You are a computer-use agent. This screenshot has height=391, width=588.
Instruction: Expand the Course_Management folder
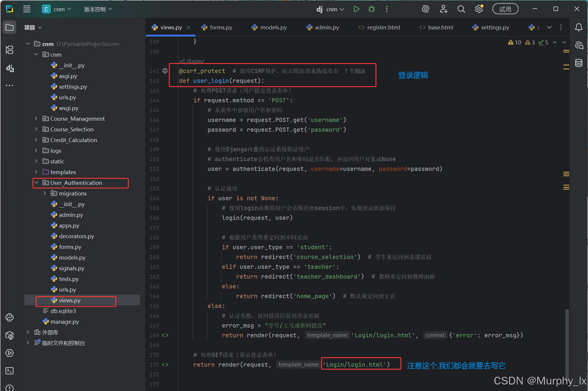click(36, 118)
